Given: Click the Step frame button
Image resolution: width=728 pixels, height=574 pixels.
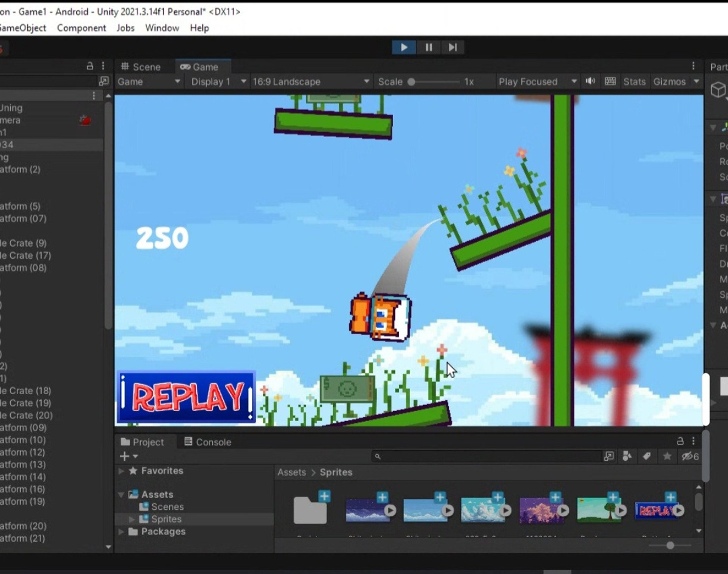Looking at the screenshot, I should (452, 47).
